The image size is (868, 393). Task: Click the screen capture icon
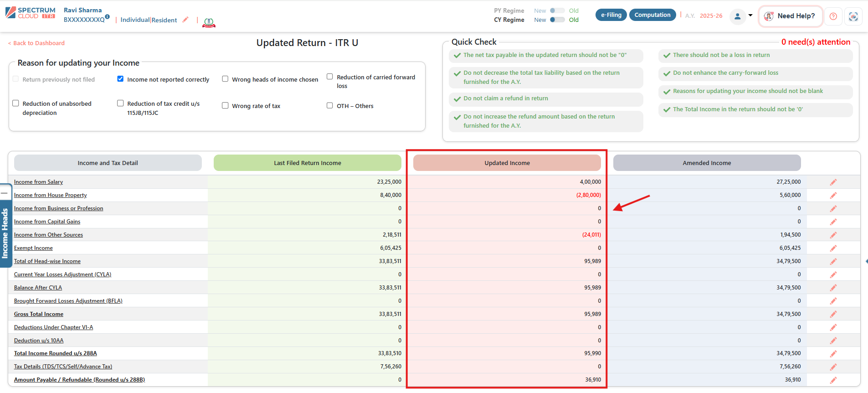point(853,16)
